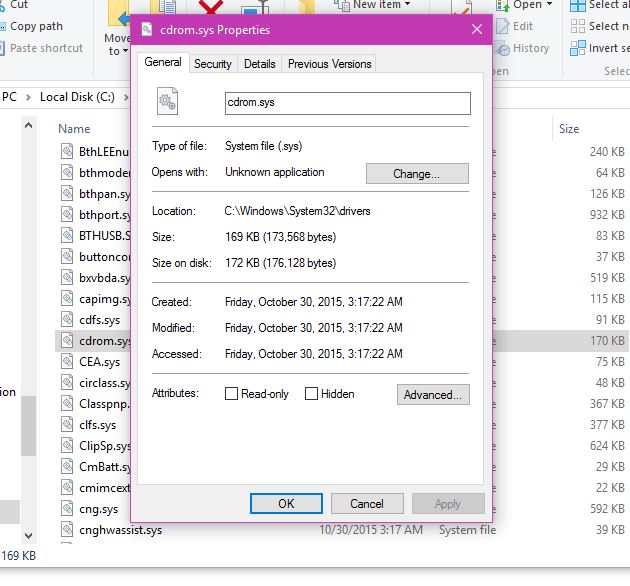Confirm the Properties dialog with OK
This screenshot has width=630, height=586.
[x=286, y=504]
